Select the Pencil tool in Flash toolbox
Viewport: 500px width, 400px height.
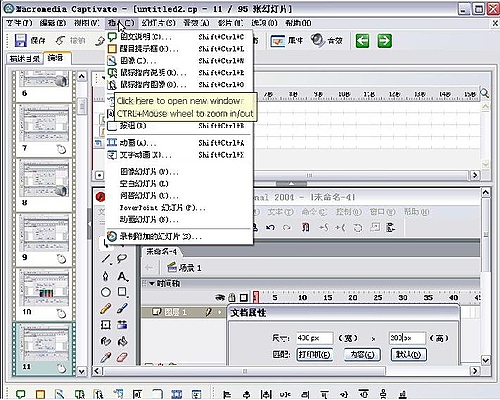106,309
